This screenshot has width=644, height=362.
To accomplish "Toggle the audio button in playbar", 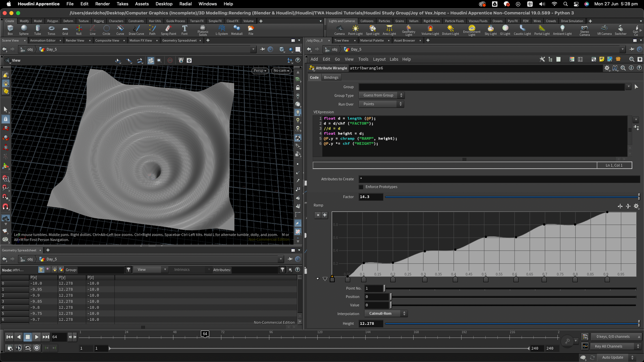I will pyautogui.click(x=19, y=348).
